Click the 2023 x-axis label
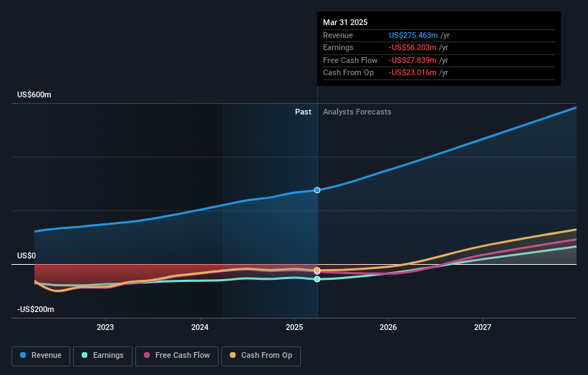Screen dimensions: 588x375 [105, 327]
